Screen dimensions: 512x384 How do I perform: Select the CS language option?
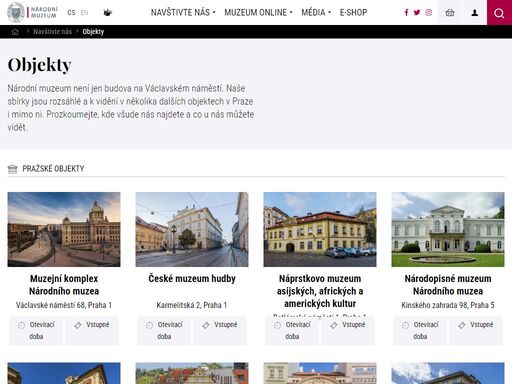pyautogui.click(x=71, y=13)
